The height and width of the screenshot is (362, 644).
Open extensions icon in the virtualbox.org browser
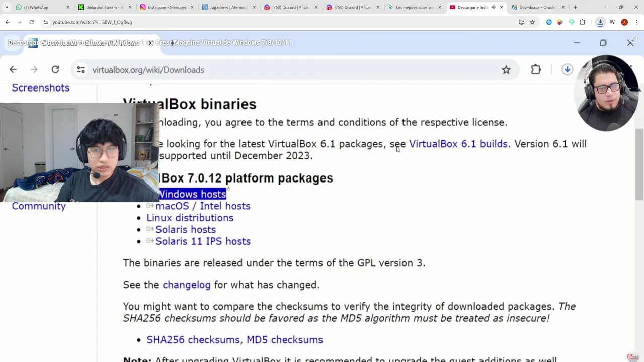(536, 70)
